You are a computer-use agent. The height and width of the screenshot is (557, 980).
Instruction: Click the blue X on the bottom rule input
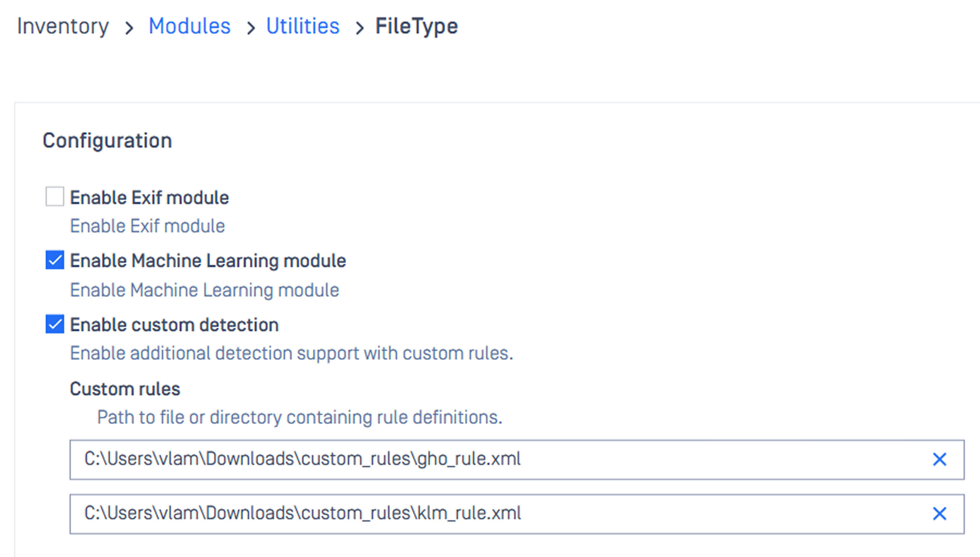point(939,514)
